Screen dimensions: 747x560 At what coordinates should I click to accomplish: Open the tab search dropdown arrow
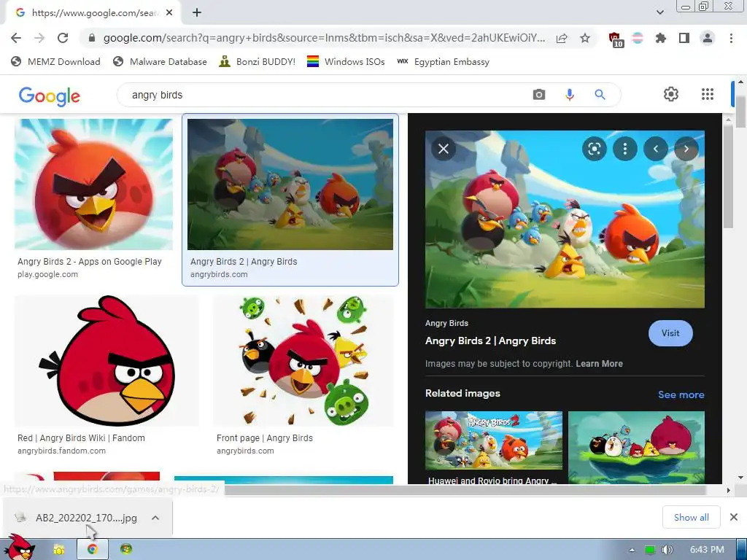[x=660, y=12]
